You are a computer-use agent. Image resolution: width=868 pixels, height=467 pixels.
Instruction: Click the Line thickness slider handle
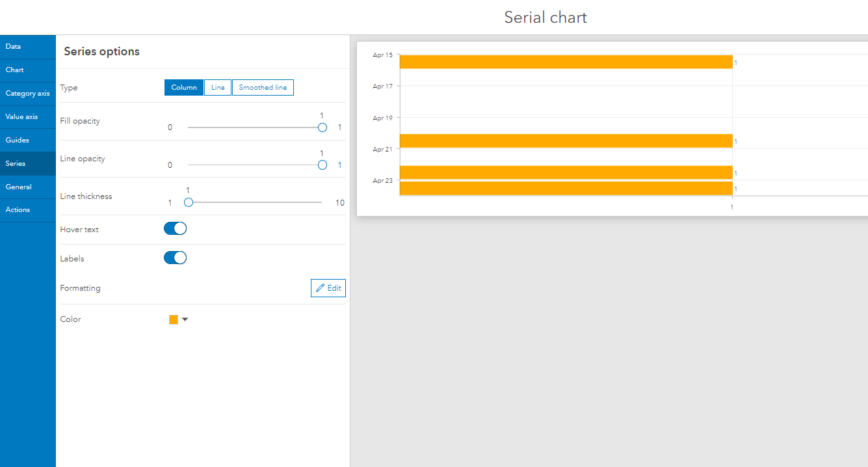(189, 202)
